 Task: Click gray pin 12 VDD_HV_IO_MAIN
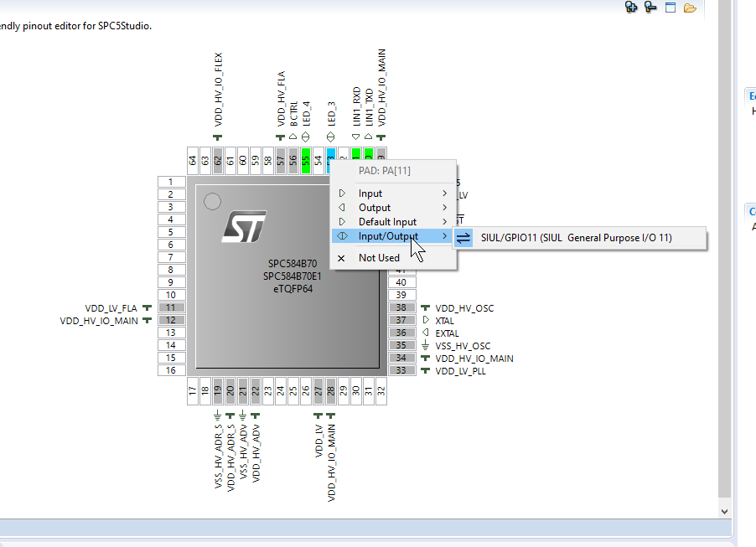[171, 320]
